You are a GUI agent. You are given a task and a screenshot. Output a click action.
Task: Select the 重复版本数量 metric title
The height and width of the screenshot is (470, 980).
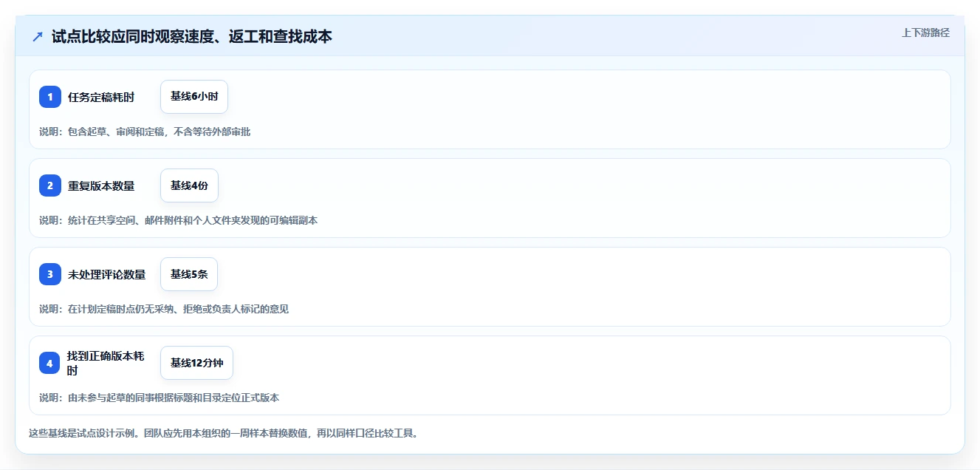(101, 185)
